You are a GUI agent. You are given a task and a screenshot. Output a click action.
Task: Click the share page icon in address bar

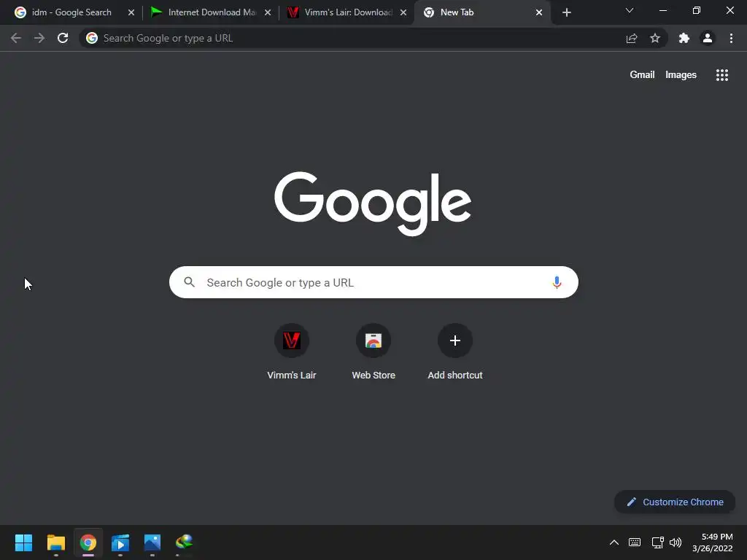tap(632, 38)
